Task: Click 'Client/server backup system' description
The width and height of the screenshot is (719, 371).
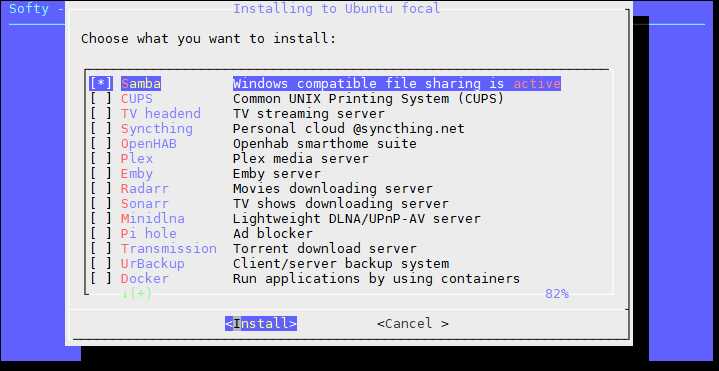Action: 341,264
